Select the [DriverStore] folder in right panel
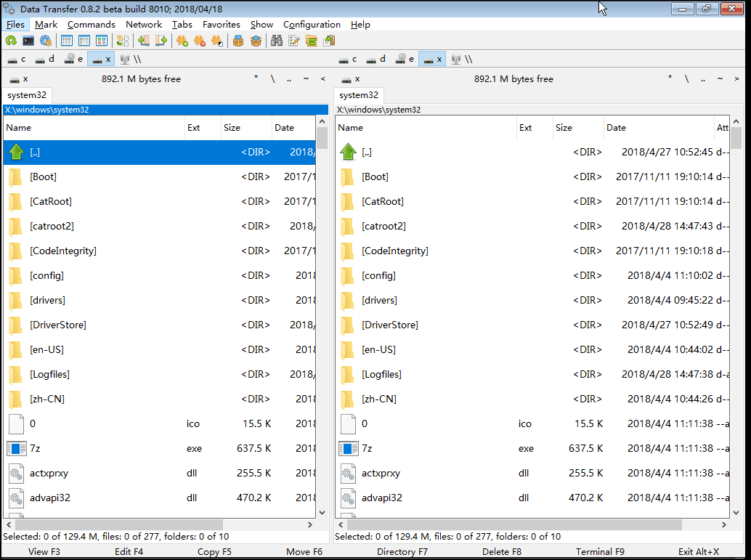 point(389,325)
